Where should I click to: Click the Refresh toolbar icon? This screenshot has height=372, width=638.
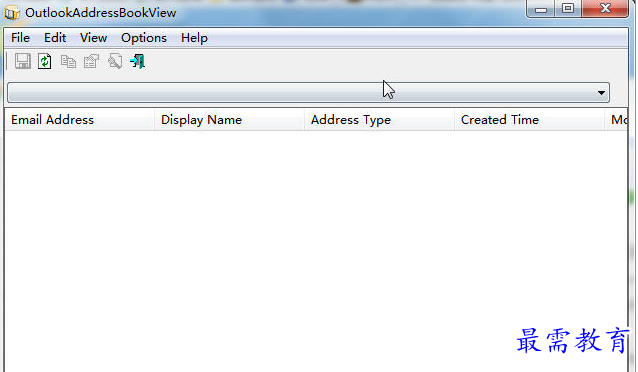tap(45, 61)
